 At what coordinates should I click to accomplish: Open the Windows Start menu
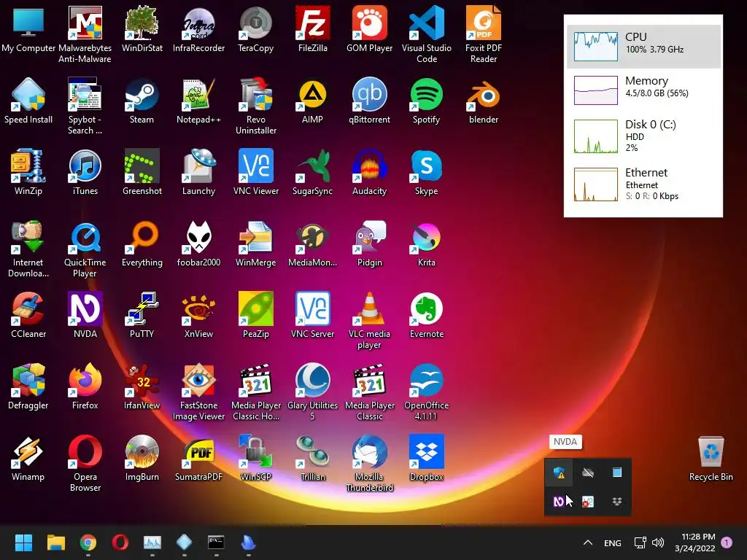[x=23, y=542]
